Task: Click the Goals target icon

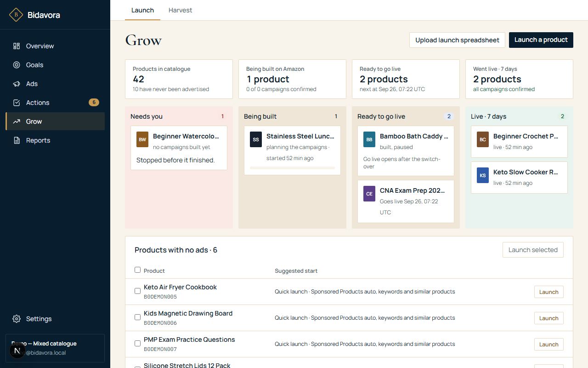Action: tap(17, 65)
